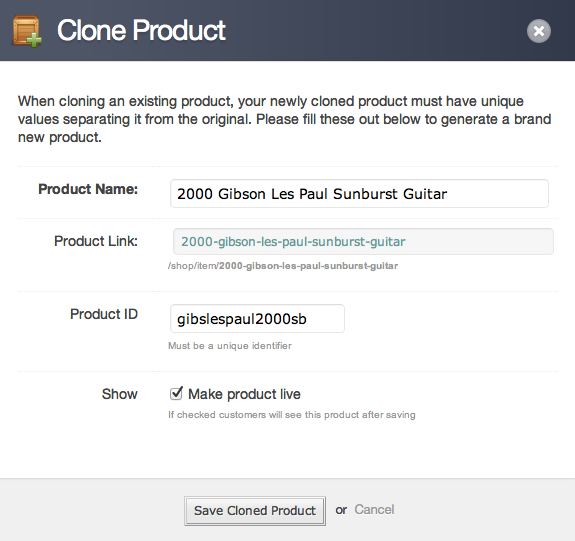Click the wooden crate clone icon
This screenshot has width=575, height=541.
click(26, 31)
